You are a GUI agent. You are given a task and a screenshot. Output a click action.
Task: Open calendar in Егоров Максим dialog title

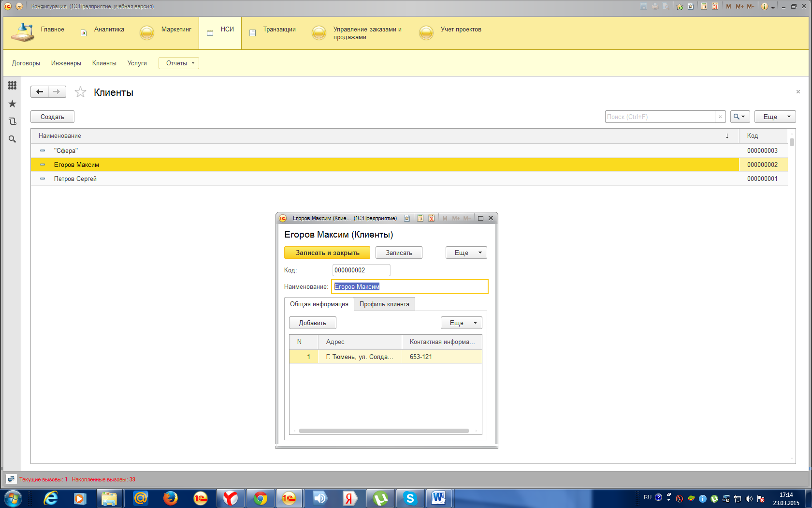pyautogui.click(x=431, y=218)
